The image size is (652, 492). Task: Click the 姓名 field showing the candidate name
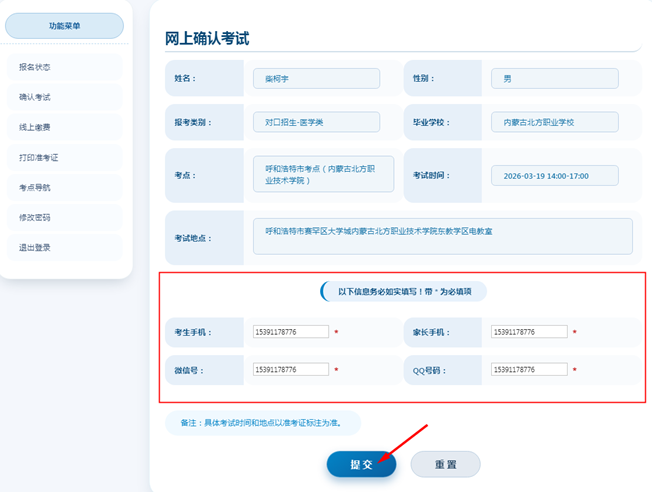(316, 78)
